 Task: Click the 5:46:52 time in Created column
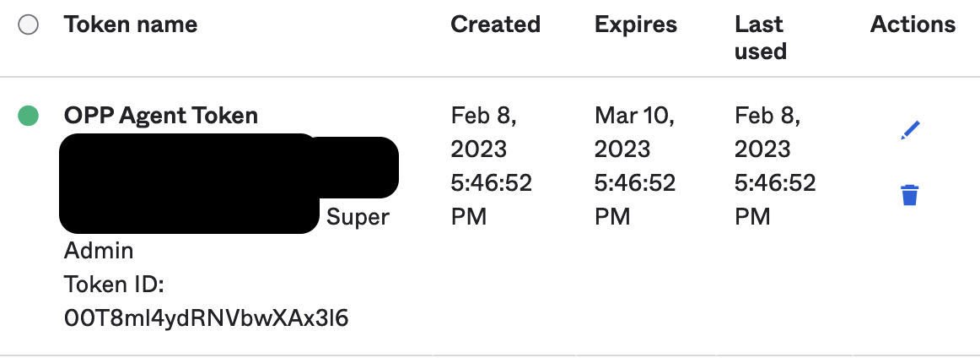tap(492, 183)
